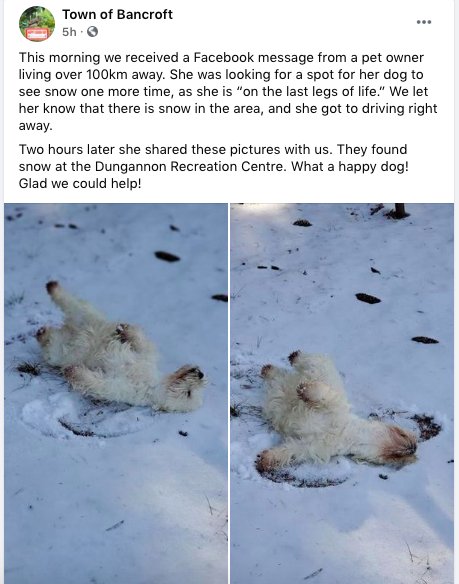
Task: Click the sentence "Glad we could help!"
Action: pos(80,183)
